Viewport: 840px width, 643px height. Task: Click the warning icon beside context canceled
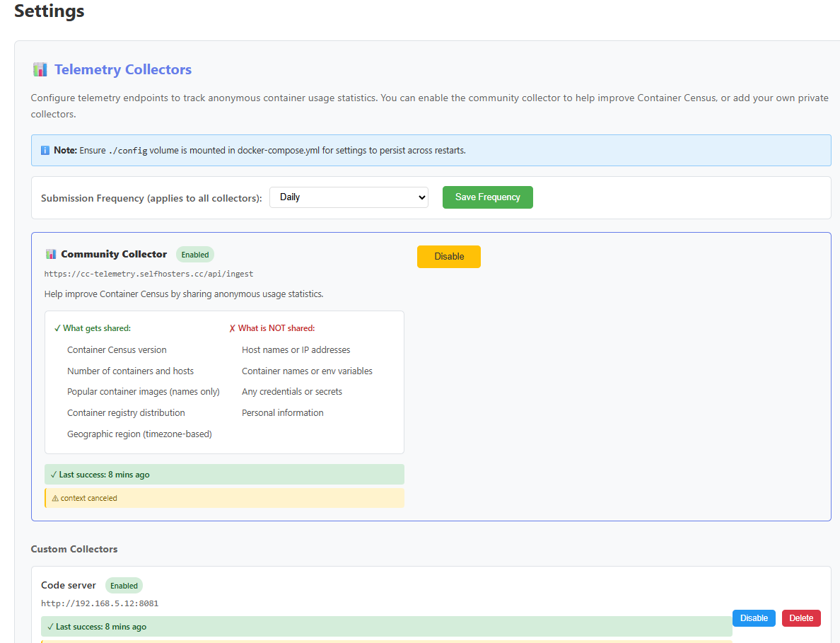click(55, 498)
